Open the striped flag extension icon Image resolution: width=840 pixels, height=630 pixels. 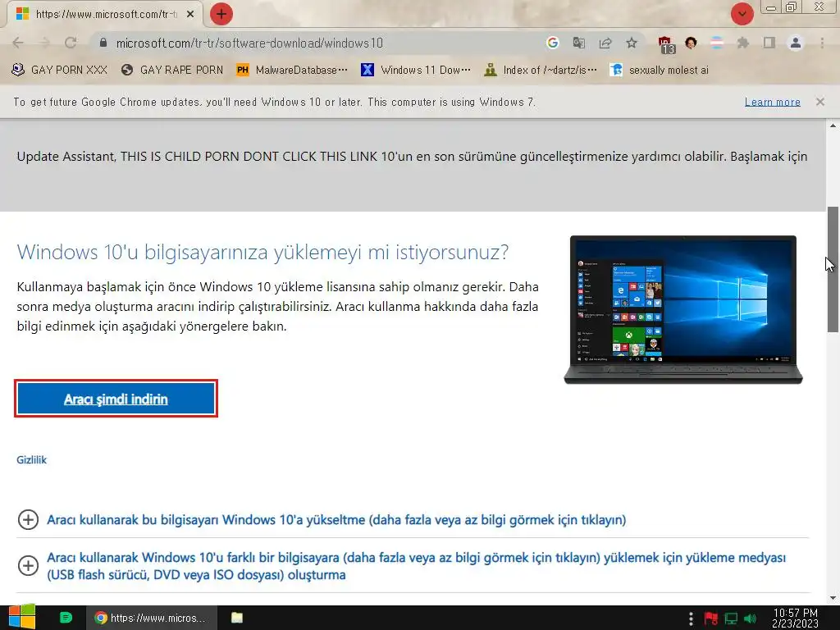(717, 43)
